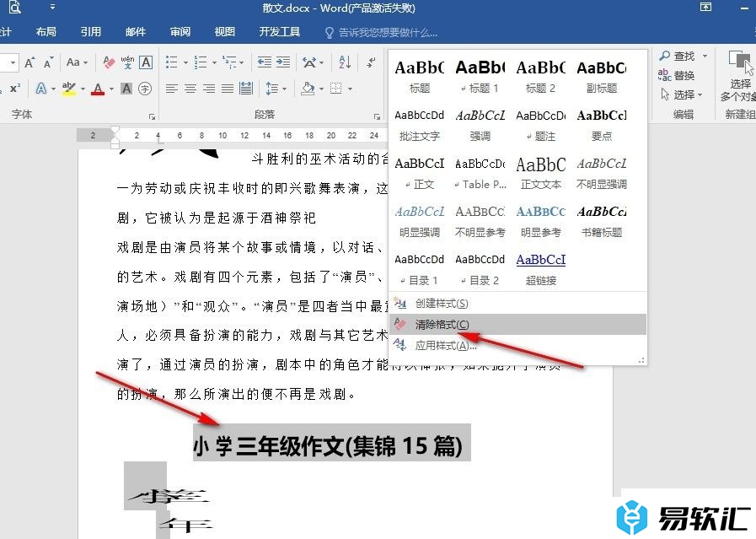The width and height of the screenshot is (756, 539).
Task: Click the paragraph Shading paint bucket icon
Action: [x=308, y=89]
